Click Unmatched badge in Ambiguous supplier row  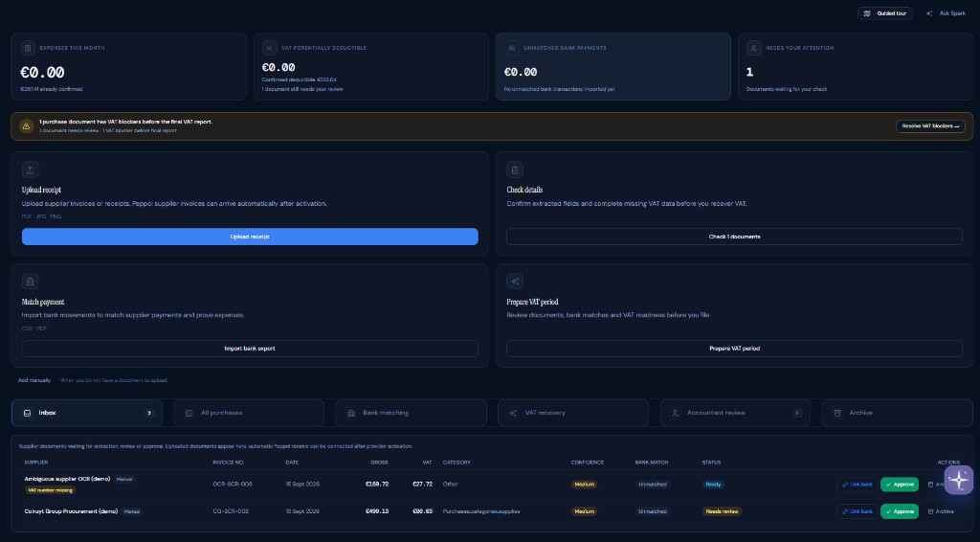[x=653, y=485]
